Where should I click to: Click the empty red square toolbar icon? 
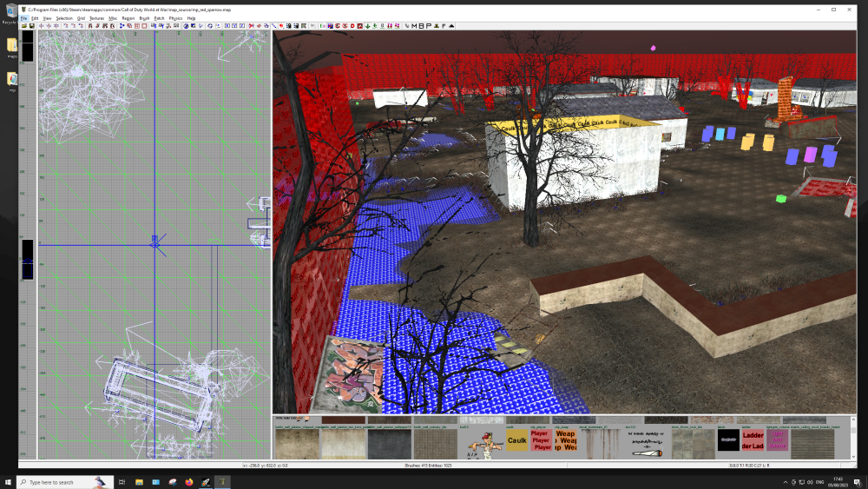pos(144,25)
